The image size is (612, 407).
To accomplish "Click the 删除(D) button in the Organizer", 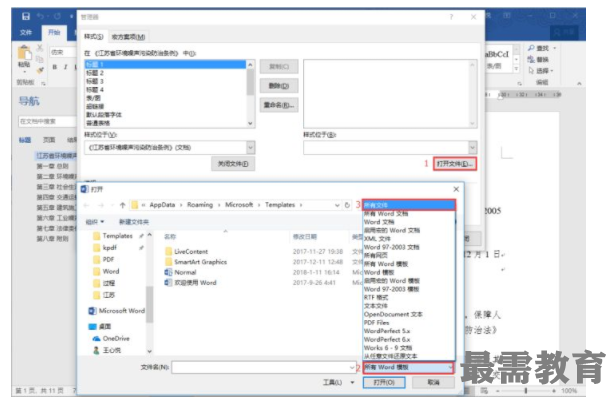I will [x=279, y=86].
